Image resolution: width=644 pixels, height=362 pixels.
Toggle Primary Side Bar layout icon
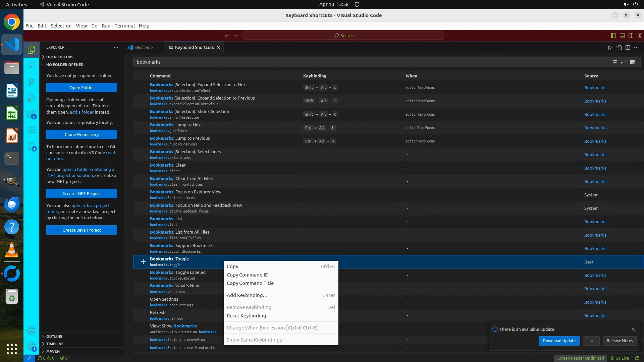click(x=613, y=36)
